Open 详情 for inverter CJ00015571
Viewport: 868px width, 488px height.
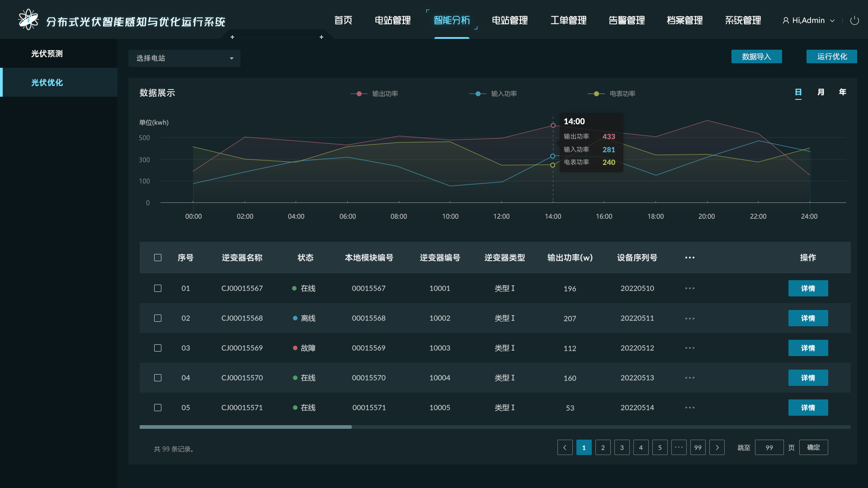pos(808,408)
